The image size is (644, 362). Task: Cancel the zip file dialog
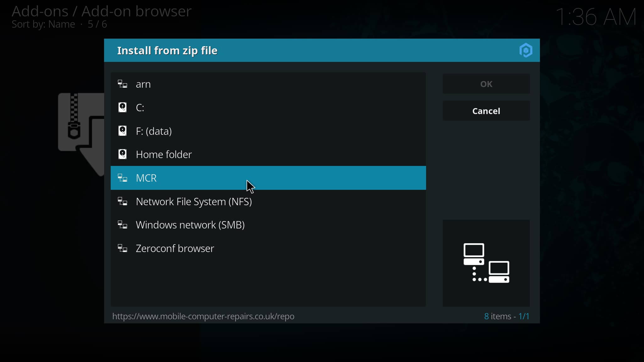coord(486,111)
